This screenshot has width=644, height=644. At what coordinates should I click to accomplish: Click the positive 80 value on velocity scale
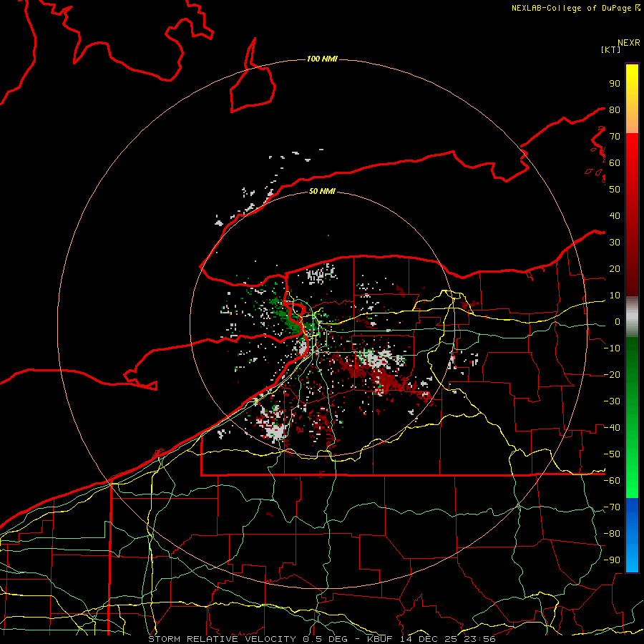tap(615, 109)
